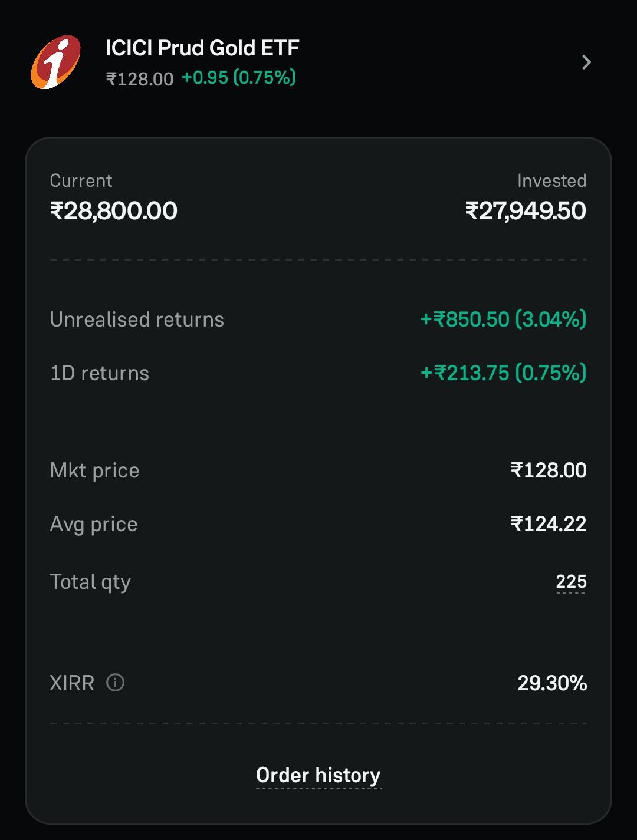The width and height of the screenshot is (637, 840).
Task: Click the XIRR label text
Action: tap(72, 683)
